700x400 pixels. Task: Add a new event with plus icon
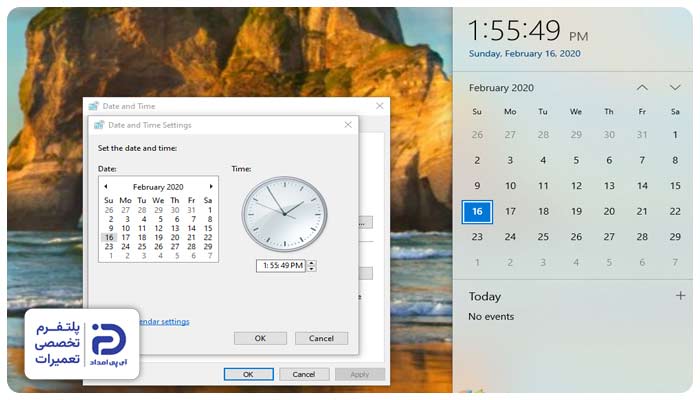pyautogui.click(x=680, y=296)
